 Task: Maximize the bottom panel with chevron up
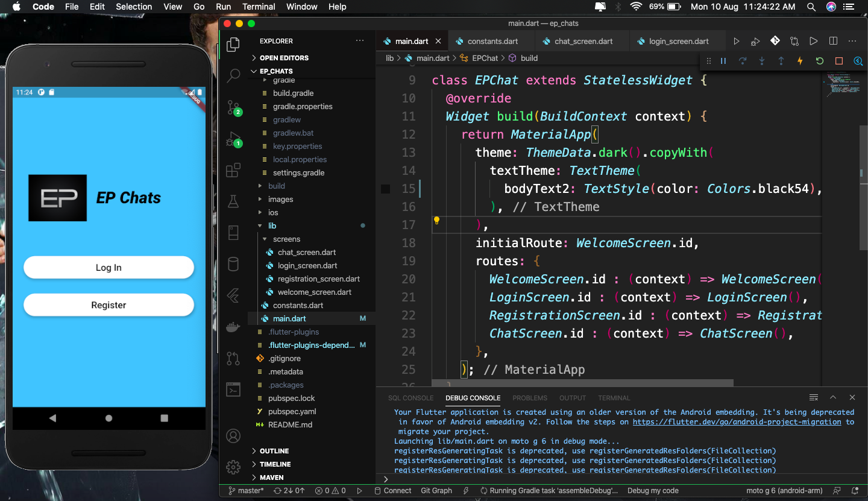[x=833, y=397]
